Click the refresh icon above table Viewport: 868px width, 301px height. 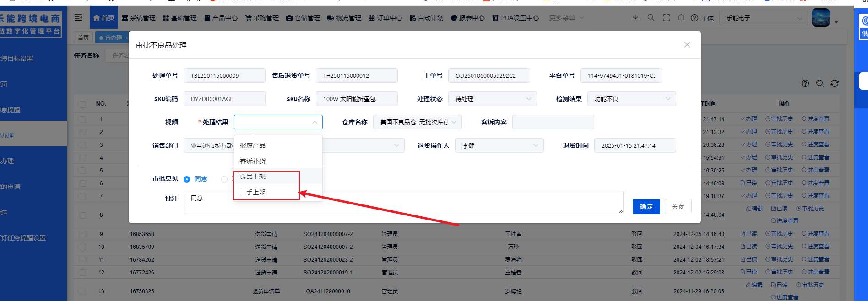tap(835, 83)
